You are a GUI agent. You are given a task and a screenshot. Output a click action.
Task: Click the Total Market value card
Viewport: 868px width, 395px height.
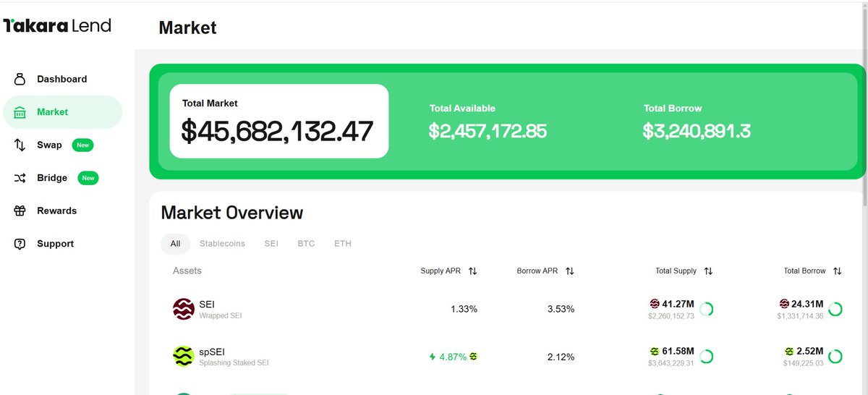coord(279,121)
